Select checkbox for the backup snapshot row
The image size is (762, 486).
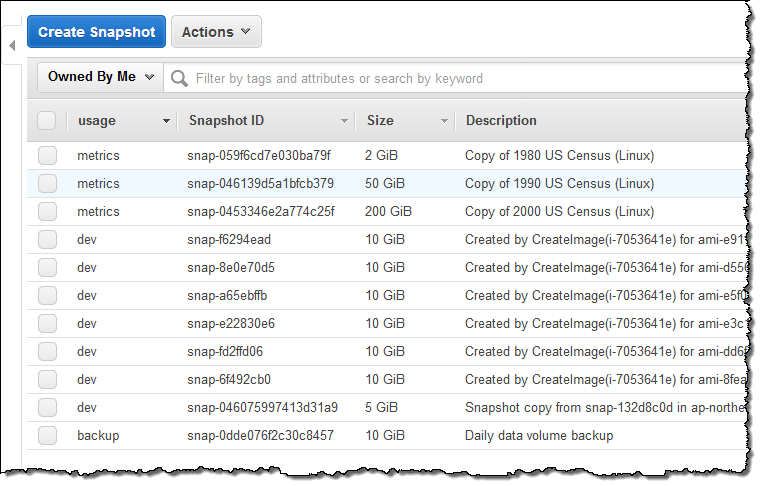47,436
